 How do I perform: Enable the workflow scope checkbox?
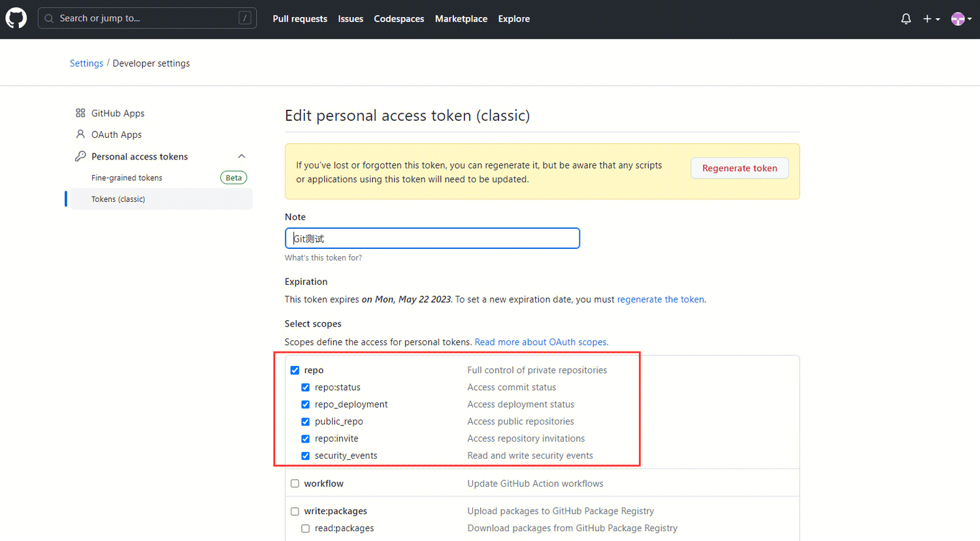pyautogui.click(x=295, y=484)
